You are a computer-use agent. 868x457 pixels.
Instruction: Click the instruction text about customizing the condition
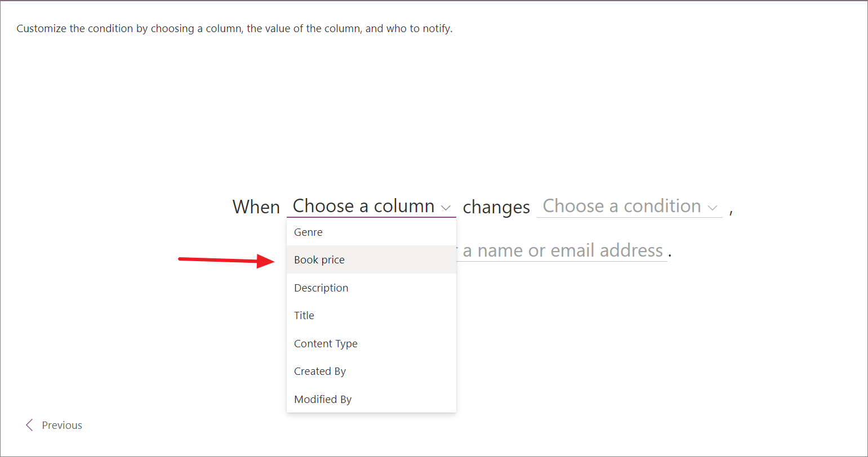[234, 28]
